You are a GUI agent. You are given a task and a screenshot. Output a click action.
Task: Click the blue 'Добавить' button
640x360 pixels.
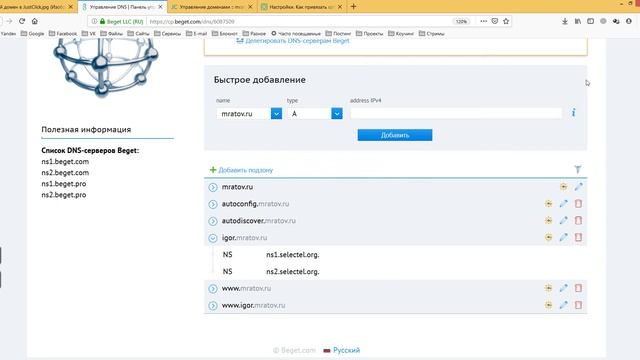[395, 135]
